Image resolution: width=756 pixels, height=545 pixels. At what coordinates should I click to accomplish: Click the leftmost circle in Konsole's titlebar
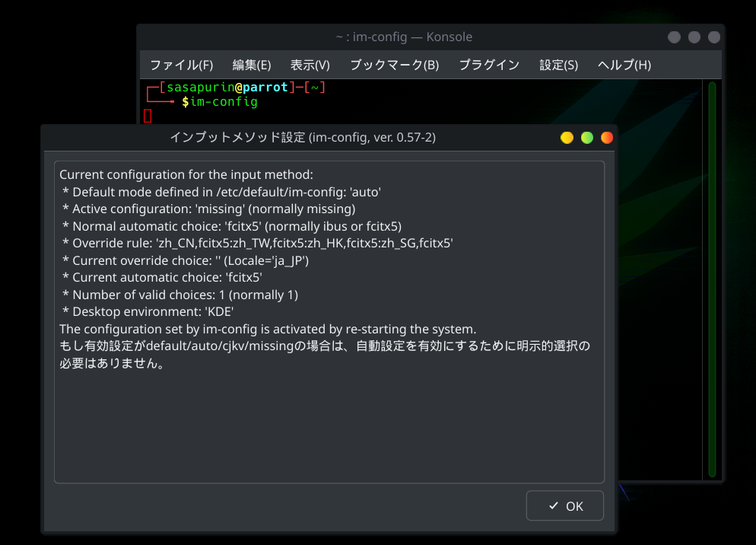[x=674, y=37]
